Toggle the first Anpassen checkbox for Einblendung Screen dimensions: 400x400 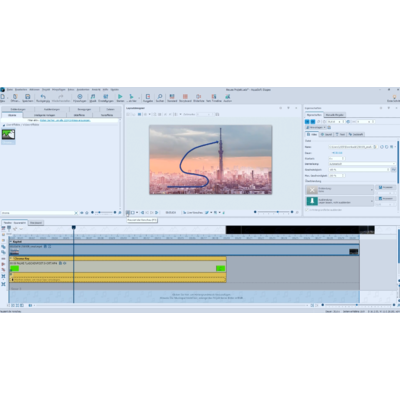click(380, 187)
